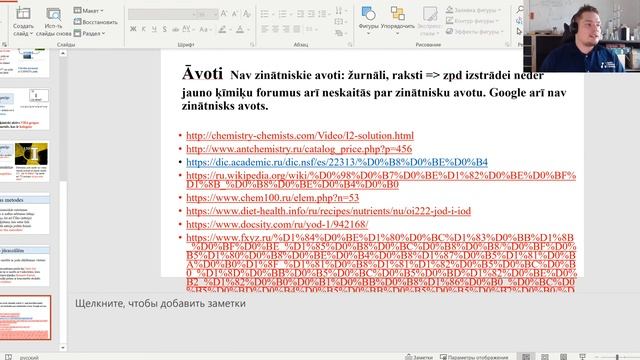Align text right in paragraph group
Screen dimensions: 640x360
286,29
